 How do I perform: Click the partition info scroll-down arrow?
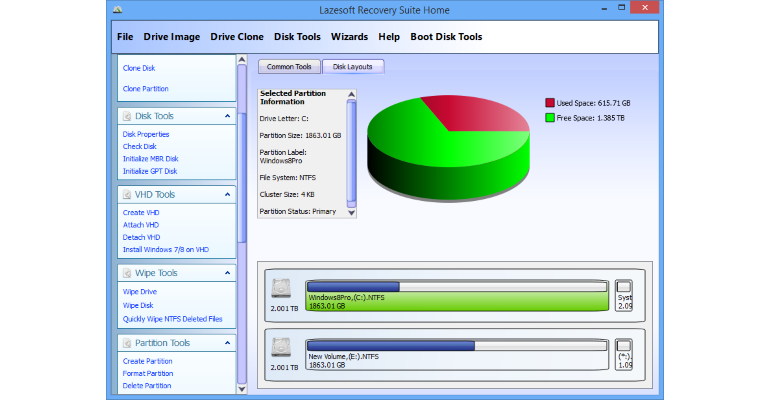click(351, 213)
